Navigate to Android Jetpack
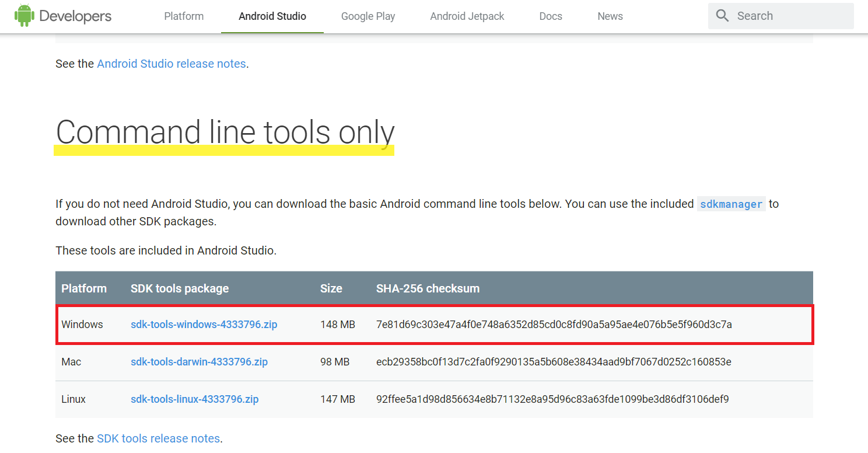The width and height of the screenshot is (868, 453). (467, 16)
